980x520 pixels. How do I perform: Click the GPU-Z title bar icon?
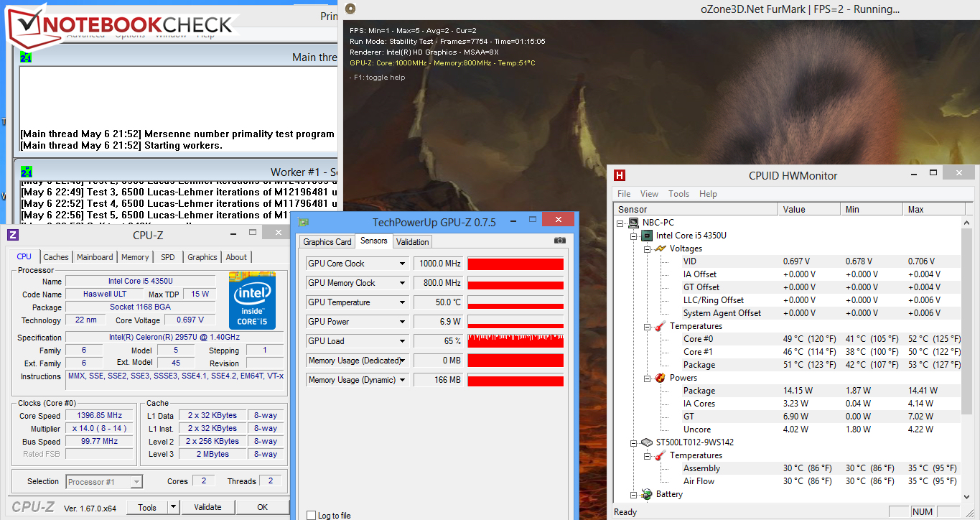[x=304, y=222]
